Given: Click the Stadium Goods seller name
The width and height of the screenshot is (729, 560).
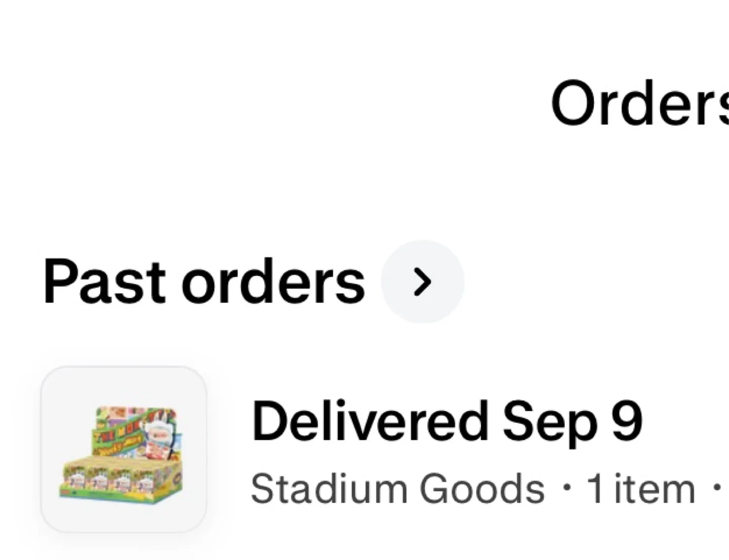Looking at the screenshot, I should tap(398, 489).
